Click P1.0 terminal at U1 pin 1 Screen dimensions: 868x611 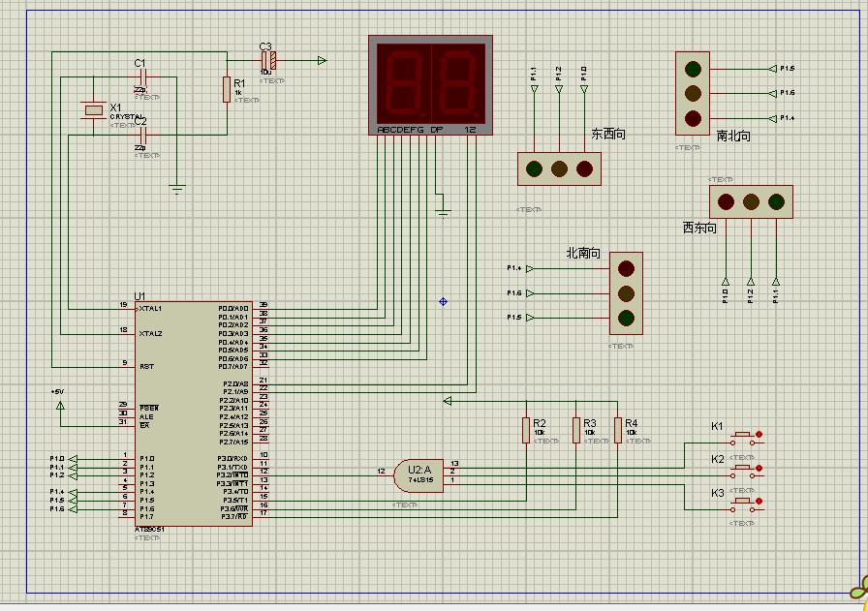(x=73, y=459)
